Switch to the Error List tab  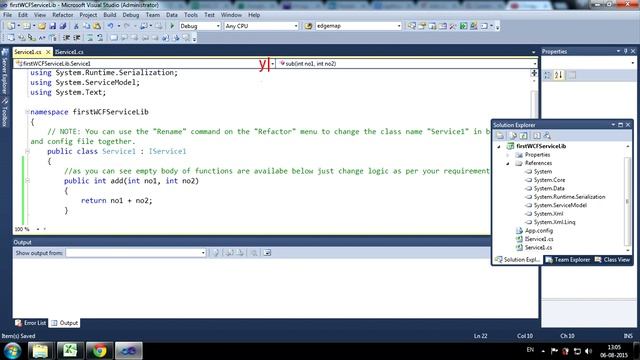[31, 323]
